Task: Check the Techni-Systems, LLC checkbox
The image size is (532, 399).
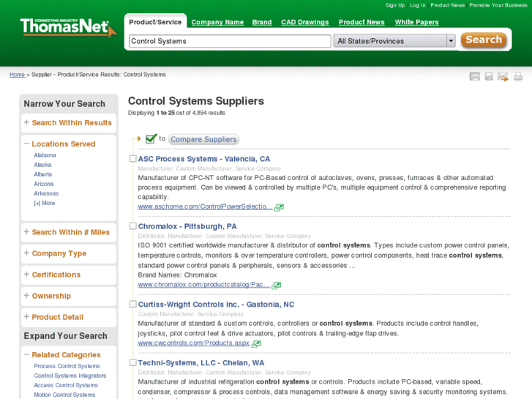Action: pos(133,362)
